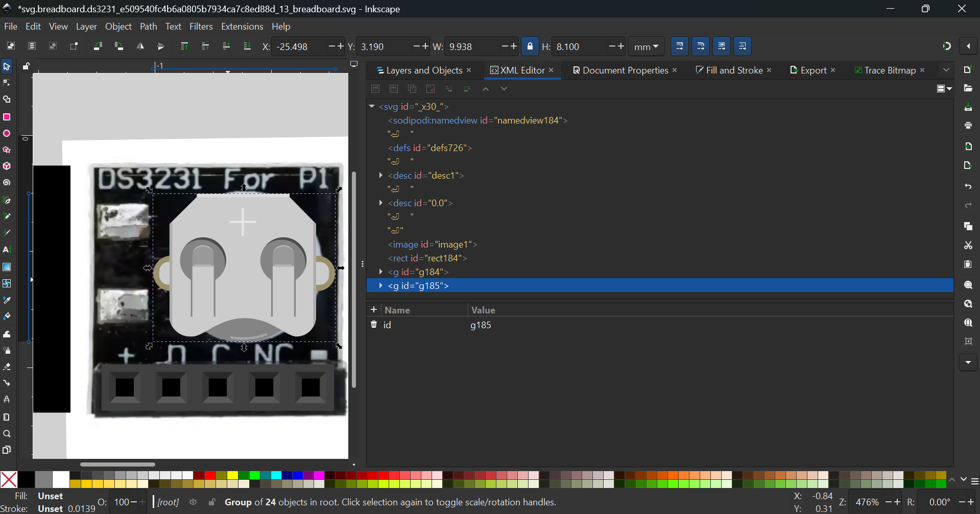The width and height of the screenshot is (980, 514).
Task: Select the 3D Box tool
Action: coord(7,166)
